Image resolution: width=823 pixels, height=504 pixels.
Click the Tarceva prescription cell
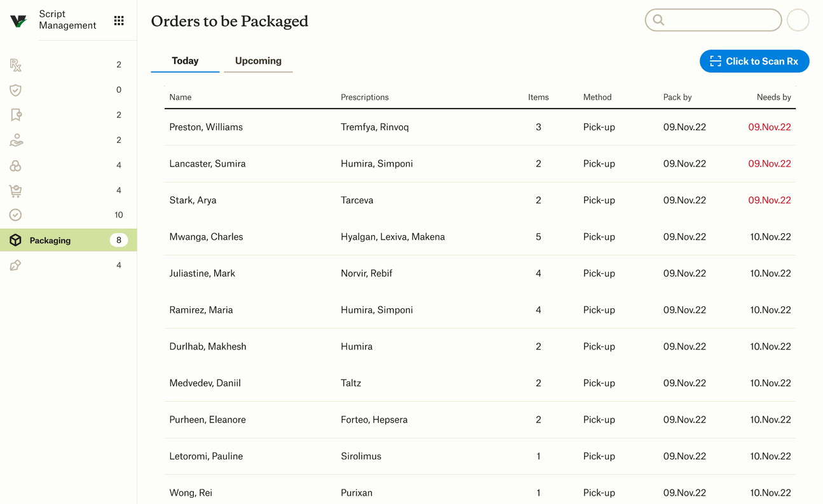tap(357, 200)
